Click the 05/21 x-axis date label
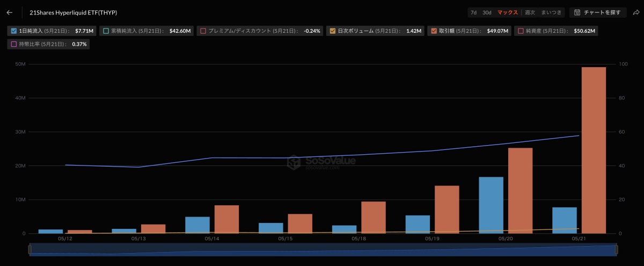This screenshot has width=644, height=266. [579, 239]
